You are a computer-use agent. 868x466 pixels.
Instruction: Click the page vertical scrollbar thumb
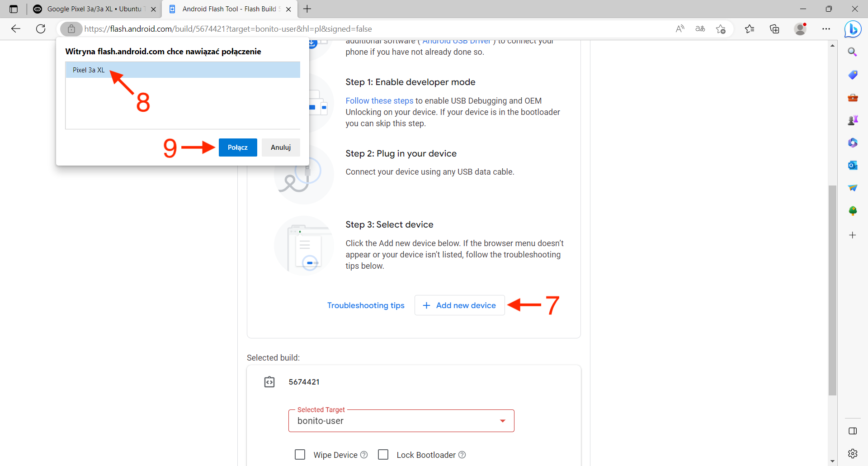[832, 290]
